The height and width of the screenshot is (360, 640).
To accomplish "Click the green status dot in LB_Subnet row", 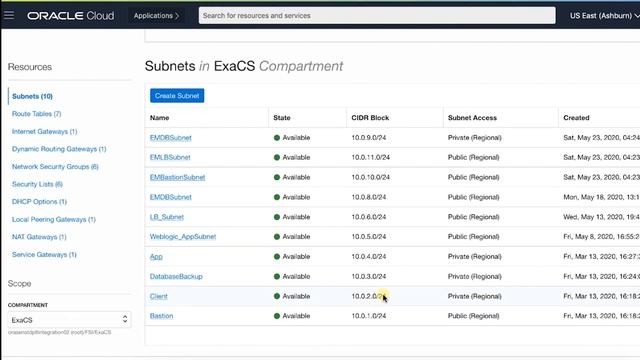I will point(277,217).
